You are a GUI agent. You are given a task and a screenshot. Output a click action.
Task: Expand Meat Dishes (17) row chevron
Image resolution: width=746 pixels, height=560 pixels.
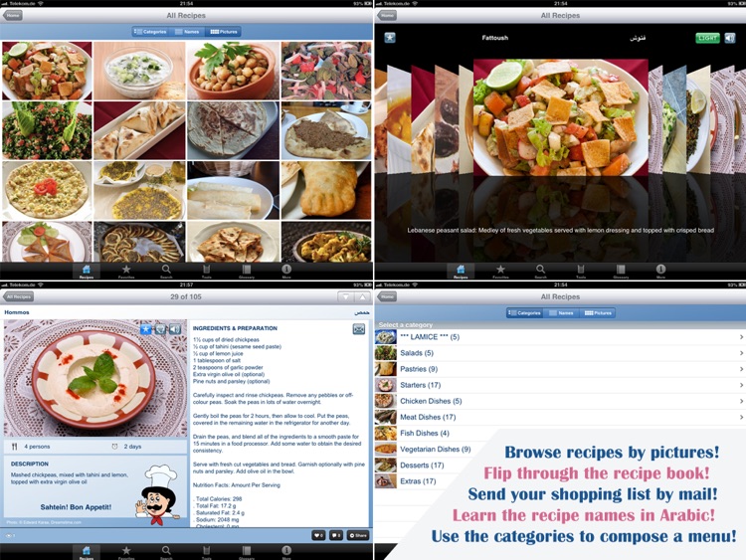tap(741, 417)
